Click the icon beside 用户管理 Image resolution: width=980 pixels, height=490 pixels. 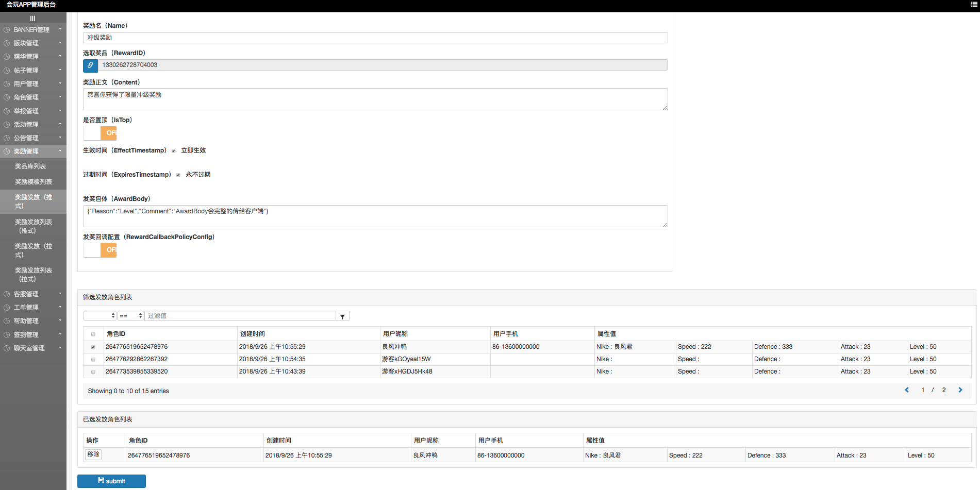click(x=7, y=84)
